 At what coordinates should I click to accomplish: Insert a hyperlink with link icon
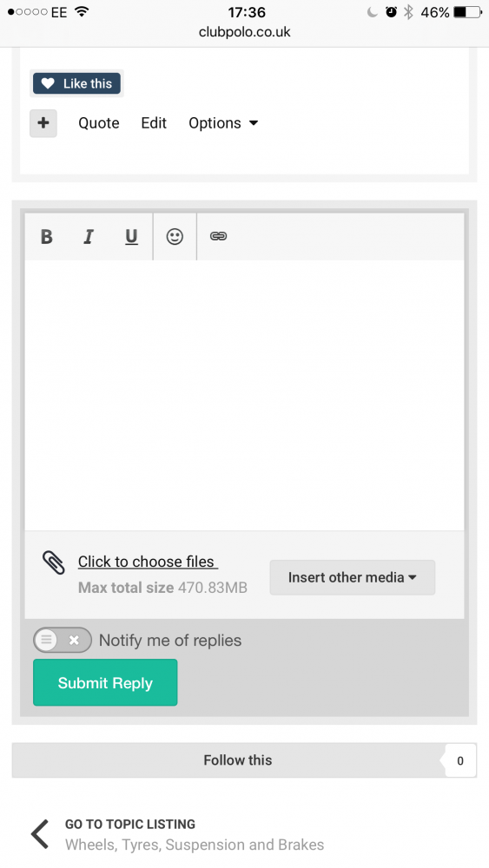(218, 236)
